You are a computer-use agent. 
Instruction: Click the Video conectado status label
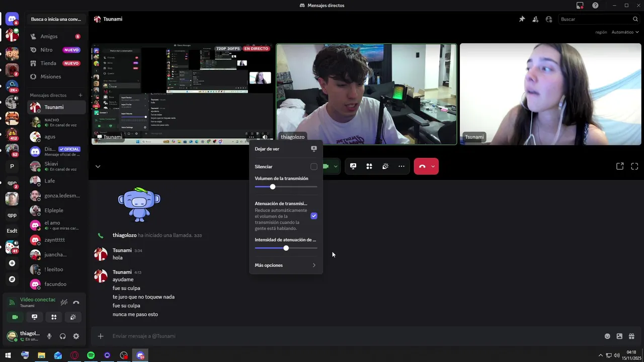[38, 300]
